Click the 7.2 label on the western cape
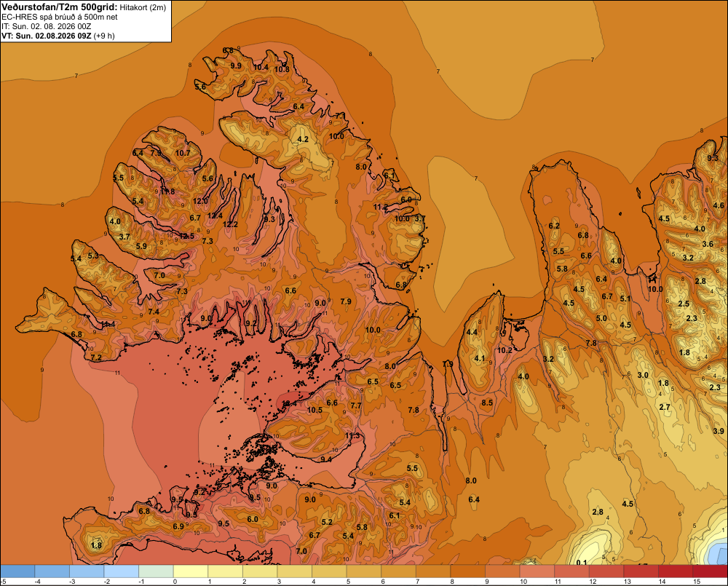This screenshot has height=586, width=728. [96, 357]
